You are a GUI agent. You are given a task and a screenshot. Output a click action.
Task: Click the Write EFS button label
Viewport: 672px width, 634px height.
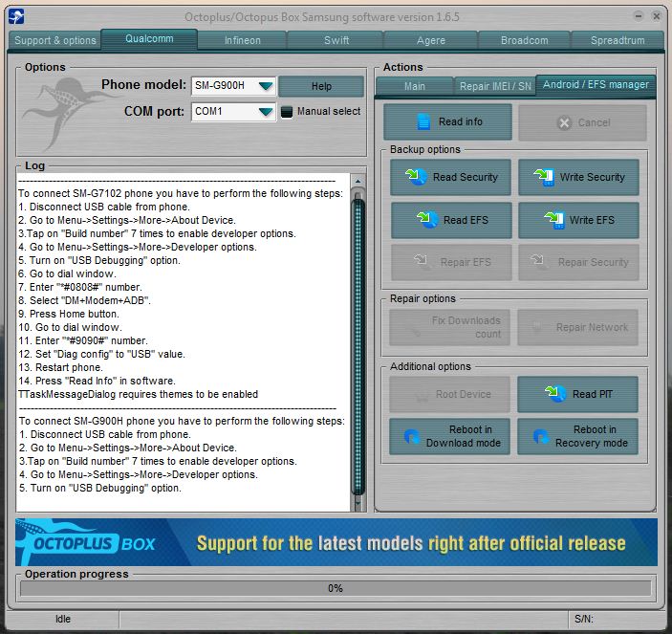point(592,220)
